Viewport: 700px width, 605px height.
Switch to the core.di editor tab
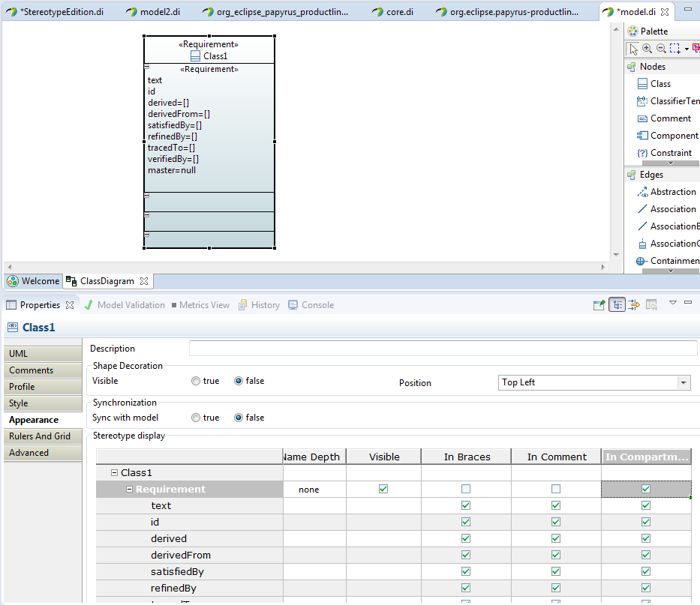[x=393, y=12]
